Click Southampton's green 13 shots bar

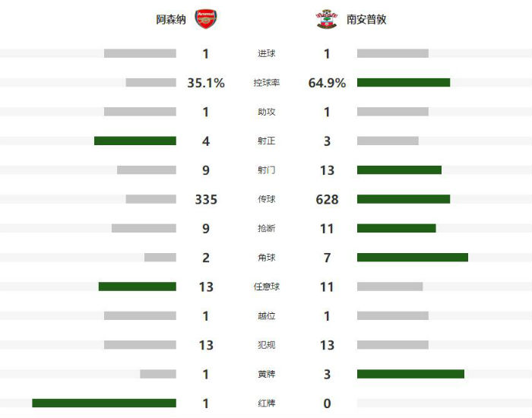(x=399, y=169)
